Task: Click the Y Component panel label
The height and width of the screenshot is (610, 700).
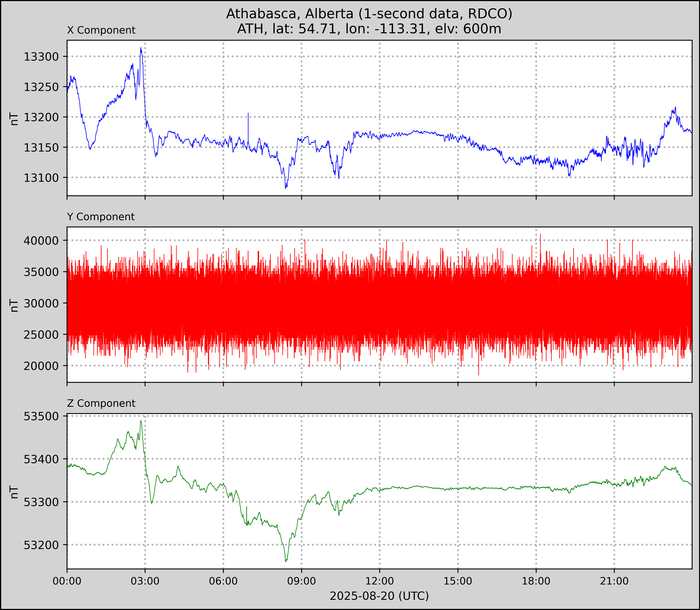Action: [x=101, y=217]
